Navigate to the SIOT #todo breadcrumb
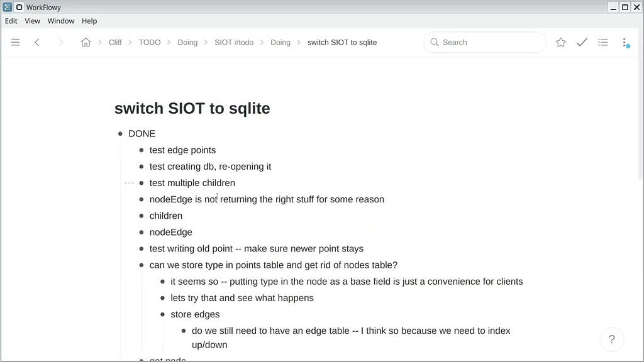Screen dimensions: 644x362 (x=234, y=42)
